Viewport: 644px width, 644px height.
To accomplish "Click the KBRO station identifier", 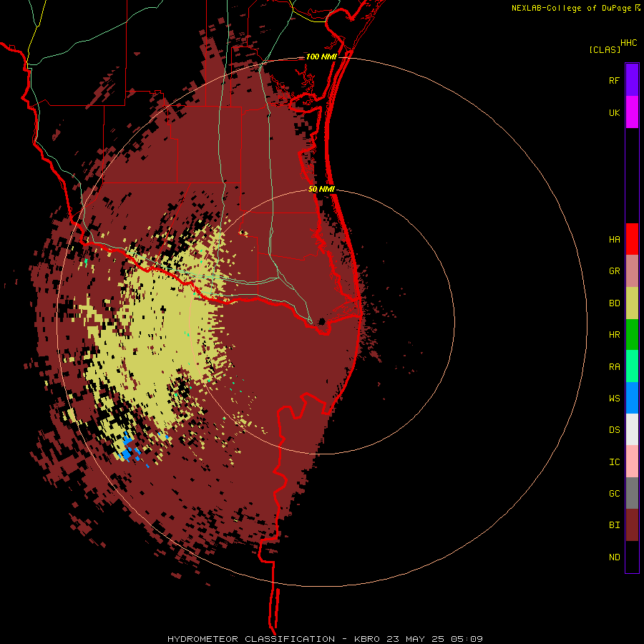I will click(367, 639).
